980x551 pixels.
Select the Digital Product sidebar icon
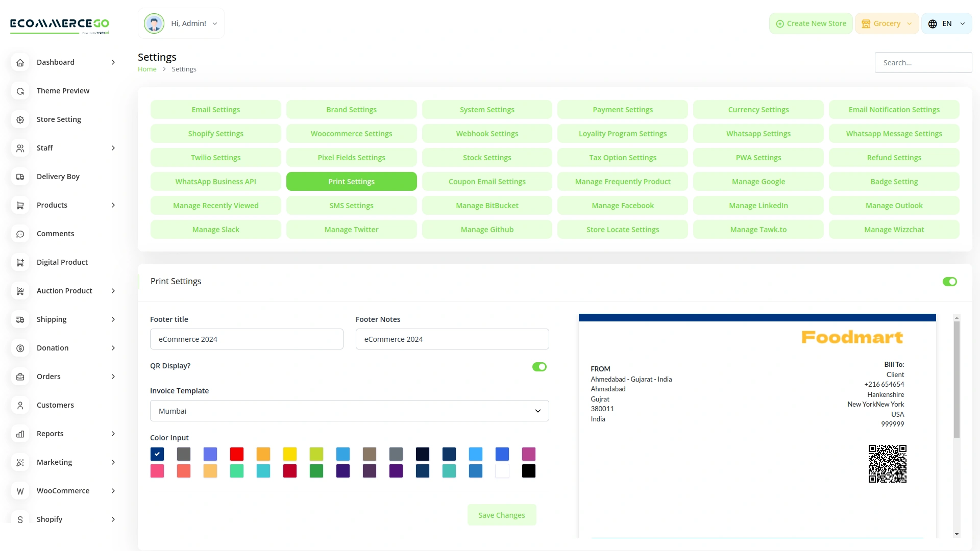tap(20, 262)
